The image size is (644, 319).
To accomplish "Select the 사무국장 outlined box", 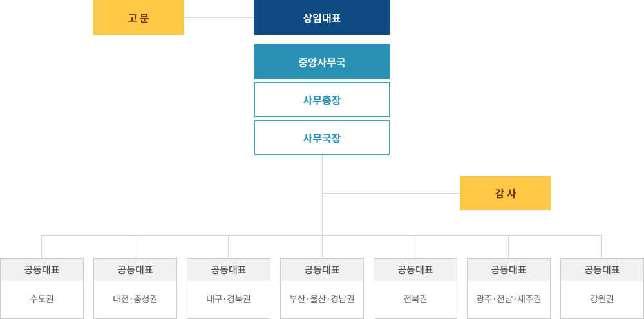I will coord(322,138).
